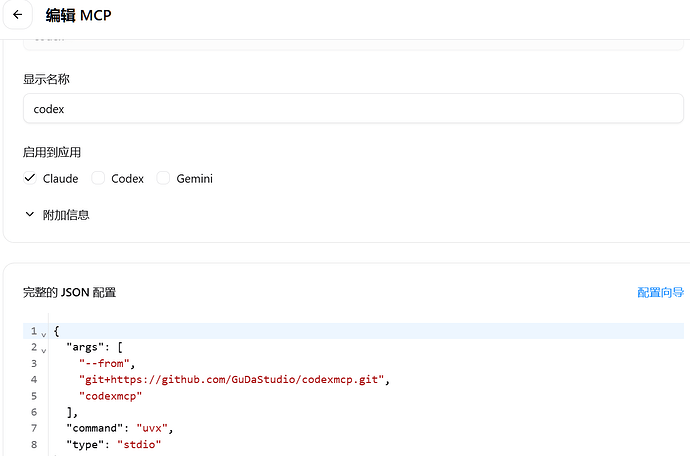
Task: Collapse JSON fold arrow on line 1
Action: [x=44, y=335]
